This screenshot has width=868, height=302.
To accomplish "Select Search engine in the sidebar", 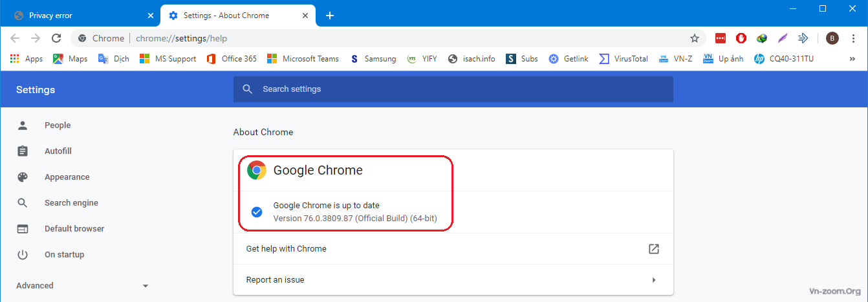I will point(71,203).
